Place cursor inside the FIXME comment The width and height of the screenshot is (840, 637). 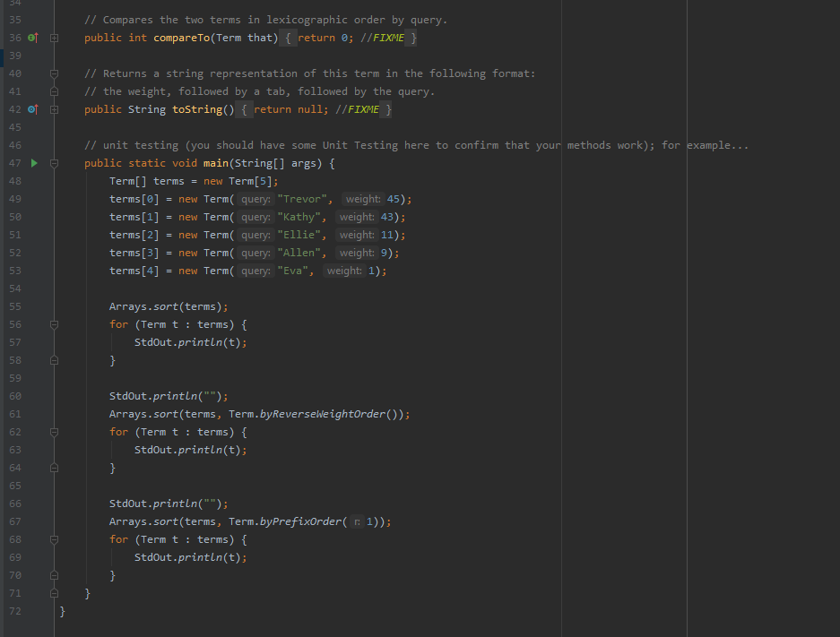tap(379, 38)
